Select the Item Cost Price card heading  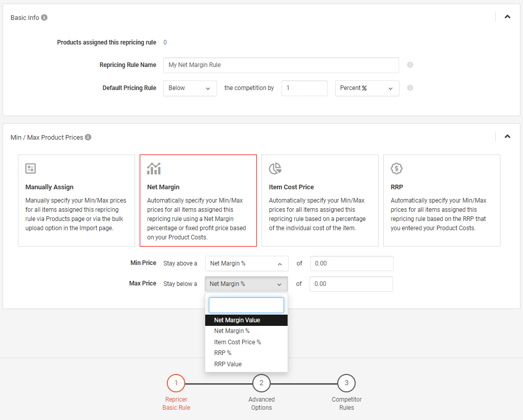tap(291, 187)
